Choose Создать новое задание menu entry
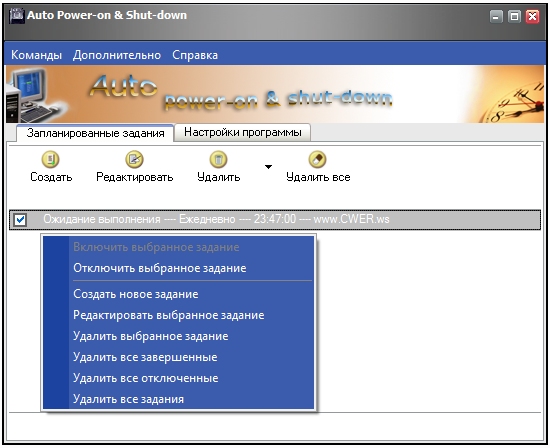Viewport: 550px width, 448px height. coord(178,294)
